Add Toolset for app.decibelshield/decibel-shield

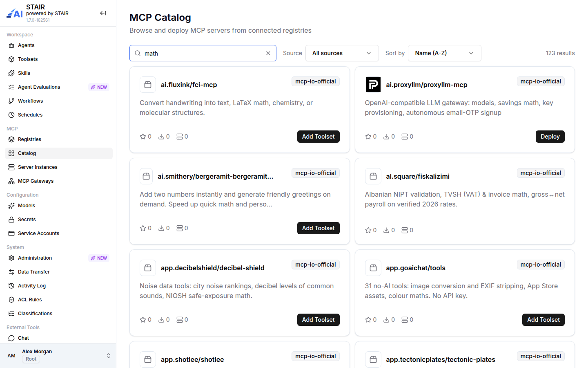[x=318, y=320]
